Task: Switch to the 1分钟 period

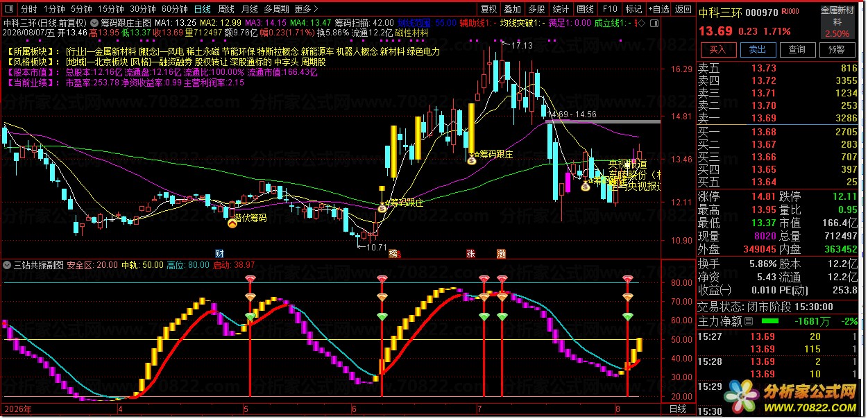Action: click(x=53, y=10)
